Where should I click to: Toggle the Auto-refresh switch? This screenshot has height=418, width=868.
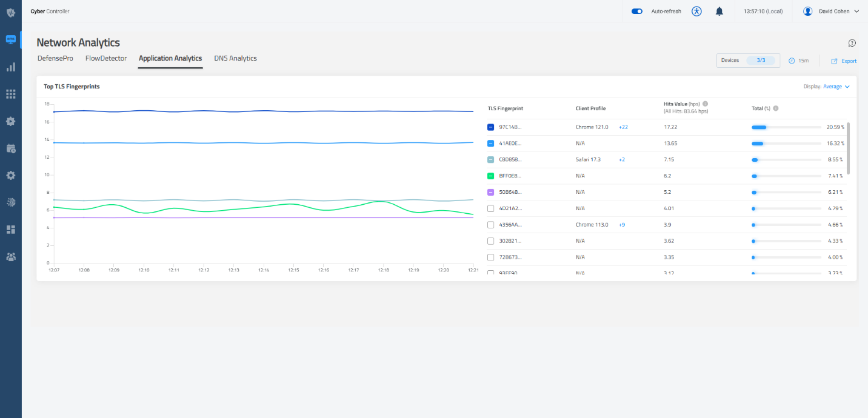(636, 11)
